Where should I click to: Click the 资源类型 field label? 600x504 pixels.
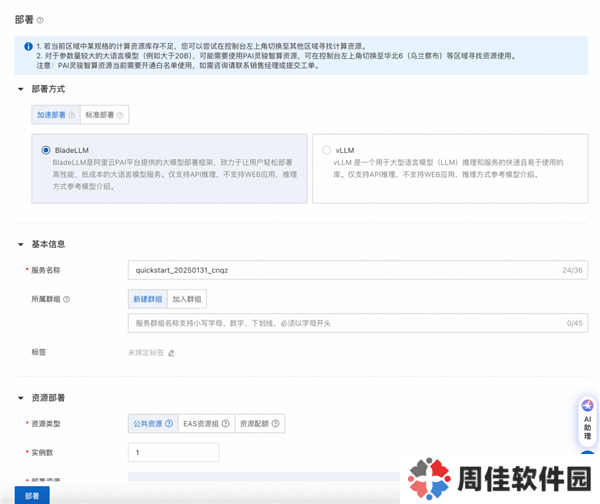click(x=46, y=424)
